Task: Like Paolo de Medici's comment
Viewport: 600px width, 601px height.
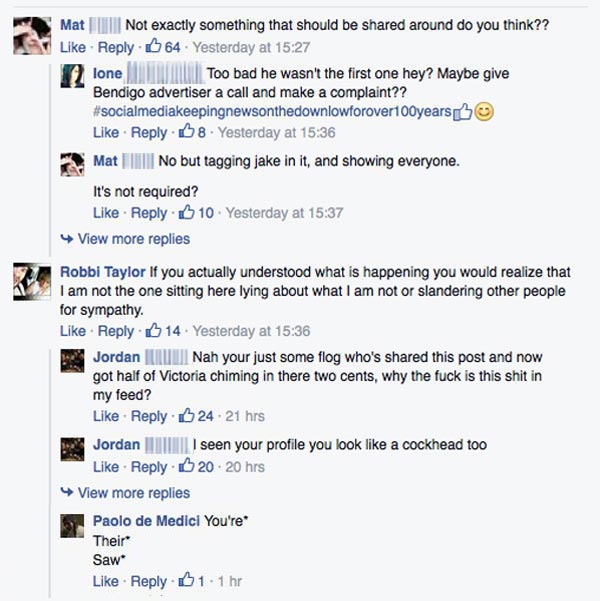Action: pos(106,581)
